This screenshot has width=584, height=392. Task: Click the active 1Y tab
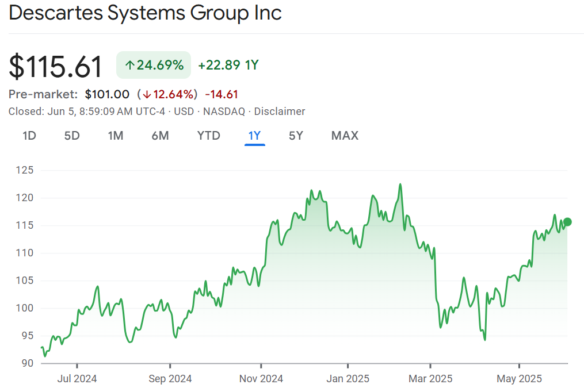click(x=254, y=136)
